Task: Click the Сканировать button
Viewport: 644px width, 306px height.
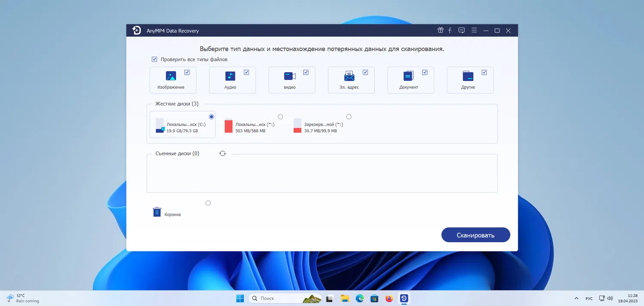Action: pyautogui.click(x=475, y=235)
